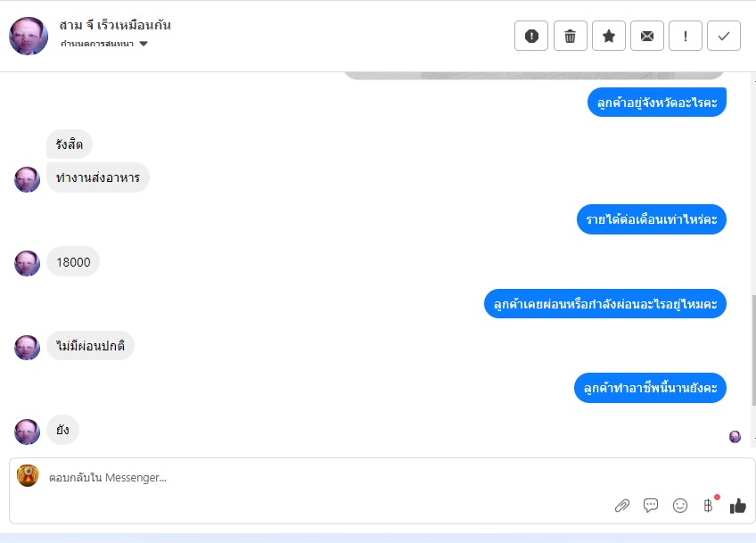The width and height of the screenshot is (756, 543).
Task: Select the customer's รังสิต reply bubble
Action: 69,144
